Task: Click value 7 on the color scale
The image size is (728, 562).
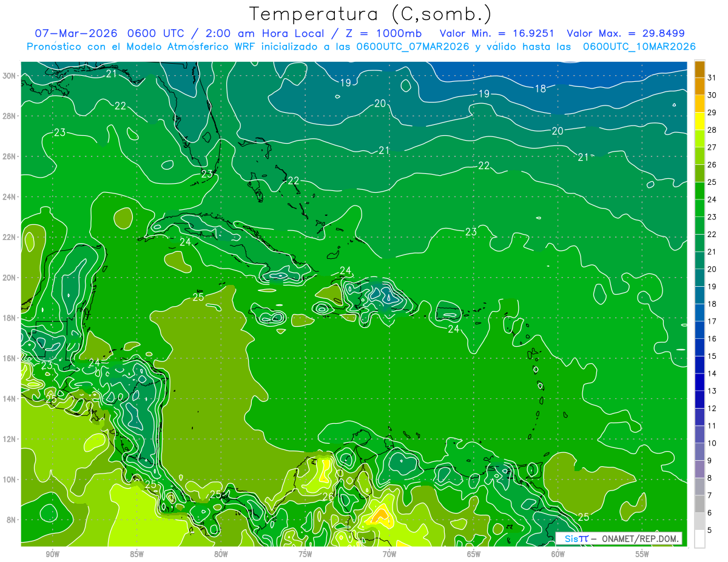Action: coord(710,496)
